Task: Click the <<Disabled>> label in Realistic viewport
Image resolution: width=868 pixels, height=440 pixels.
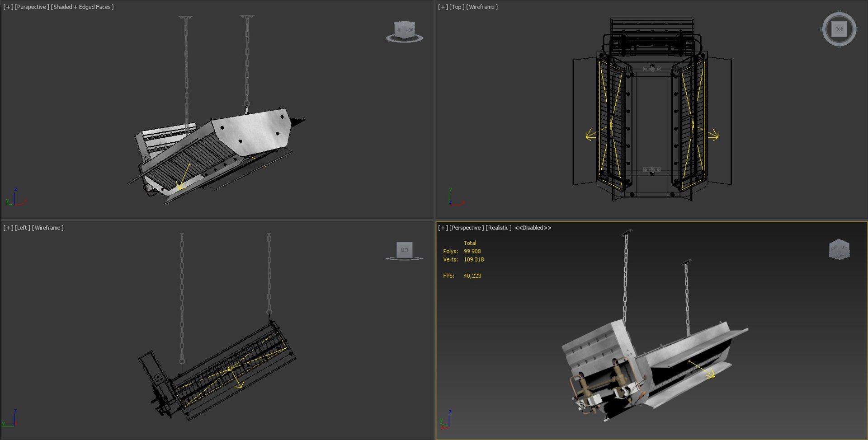Action: click(x=533, y=228)
